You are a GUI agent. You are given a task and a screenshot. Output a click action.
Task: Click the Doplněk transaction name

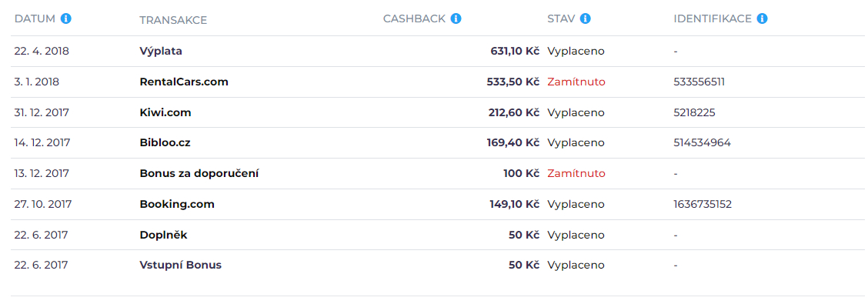click(x=163, y=235)
